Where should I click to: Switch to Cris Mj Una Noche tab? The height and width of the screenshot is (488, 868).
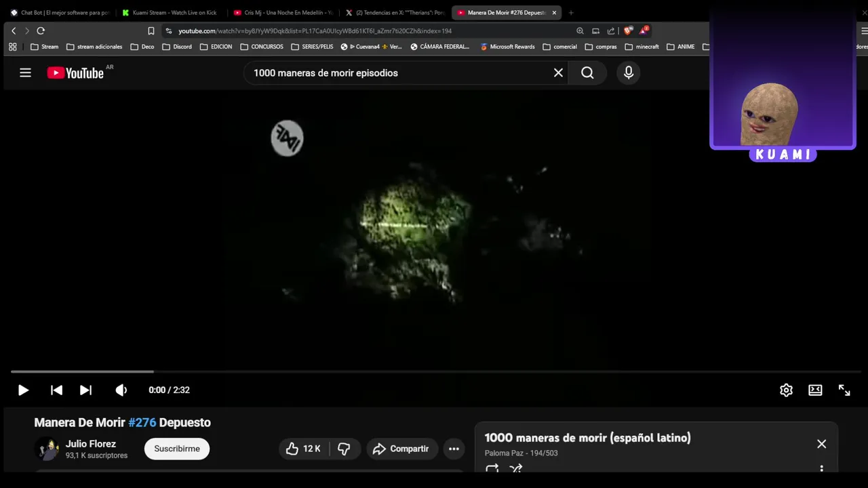tap(282, 12)
